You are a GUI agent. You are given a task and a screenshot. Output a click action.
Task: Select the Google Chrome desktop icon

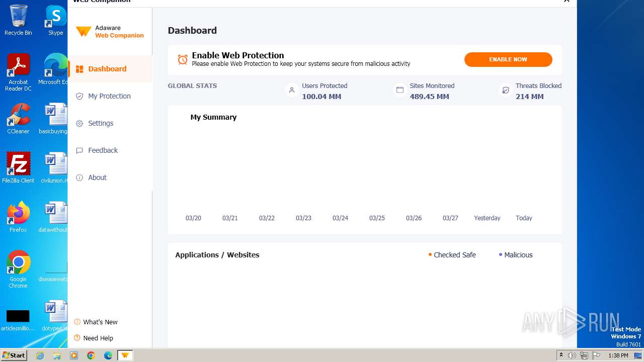pos(18,270)
